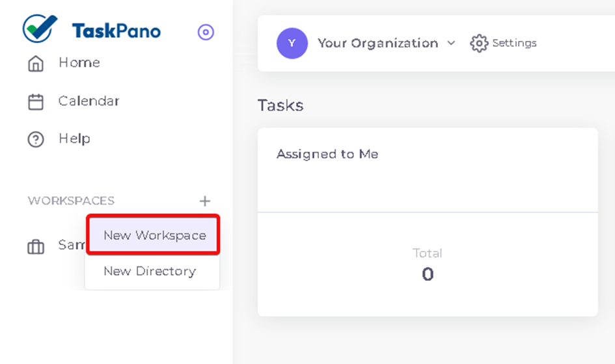Open the Settings text link
Screen dimensions: 615x364
[x=514, y=43]
